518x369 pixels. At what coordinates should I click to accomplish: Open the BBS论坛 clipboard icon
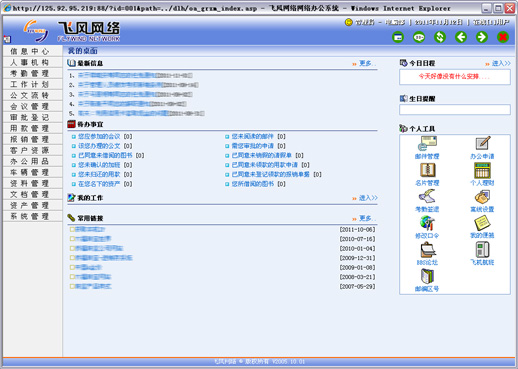(428, 250)
